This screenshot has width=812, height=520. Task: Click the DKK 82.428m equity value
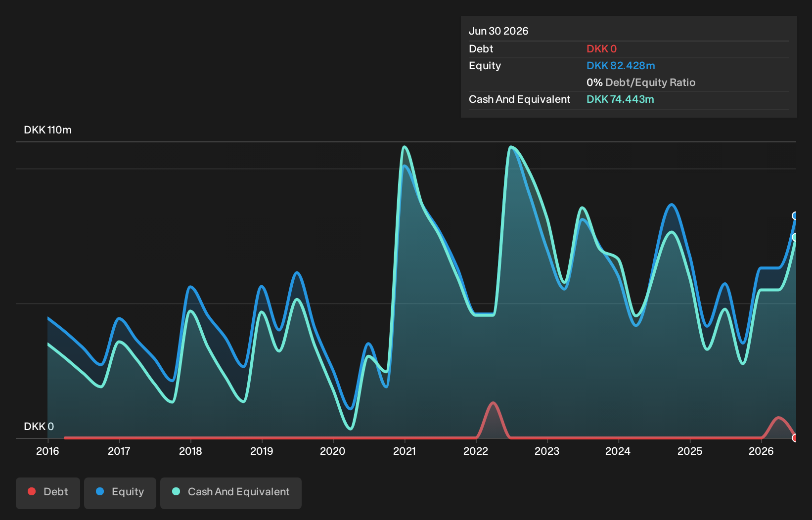621,66
